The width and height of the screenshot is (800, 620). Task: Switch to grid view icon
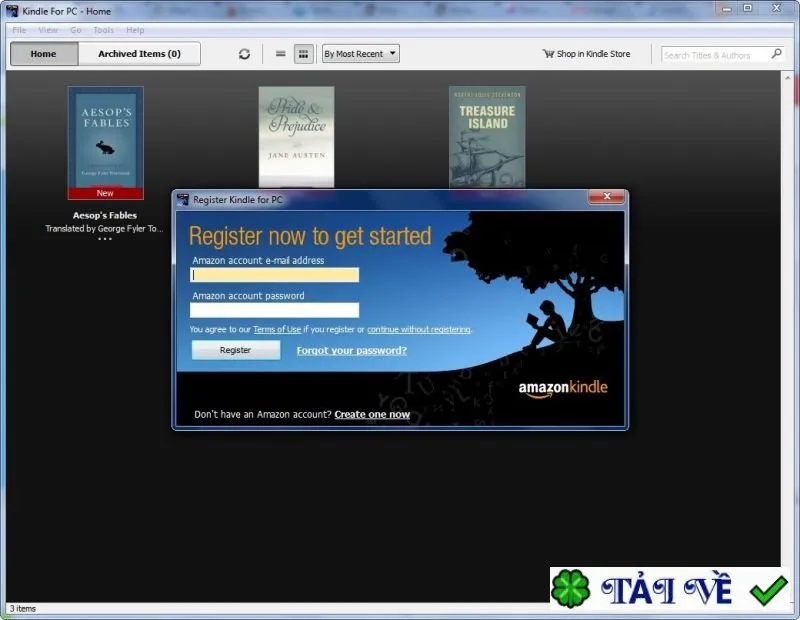pyautogui.click(x=303, y=54)
